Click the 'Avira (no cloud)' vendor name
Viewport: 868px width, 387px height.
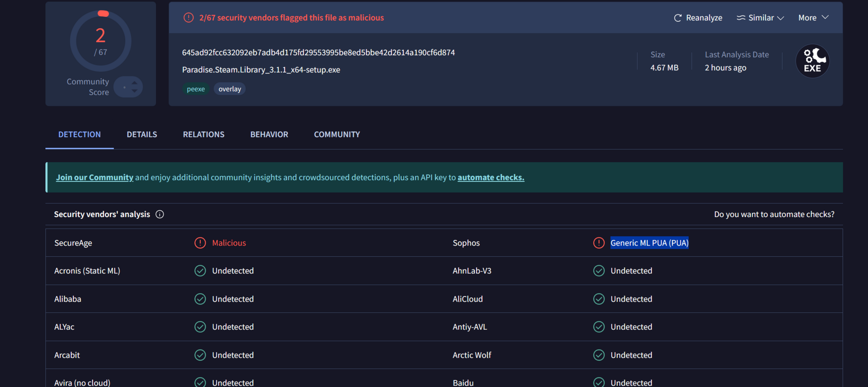82,382
